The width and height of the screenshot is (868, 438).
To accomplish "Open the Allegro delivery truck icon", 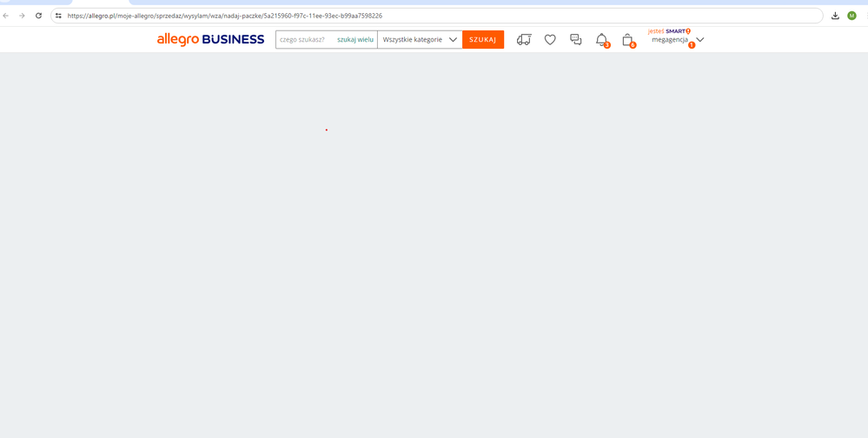I will pyautogui.click(x=524, y=40).
